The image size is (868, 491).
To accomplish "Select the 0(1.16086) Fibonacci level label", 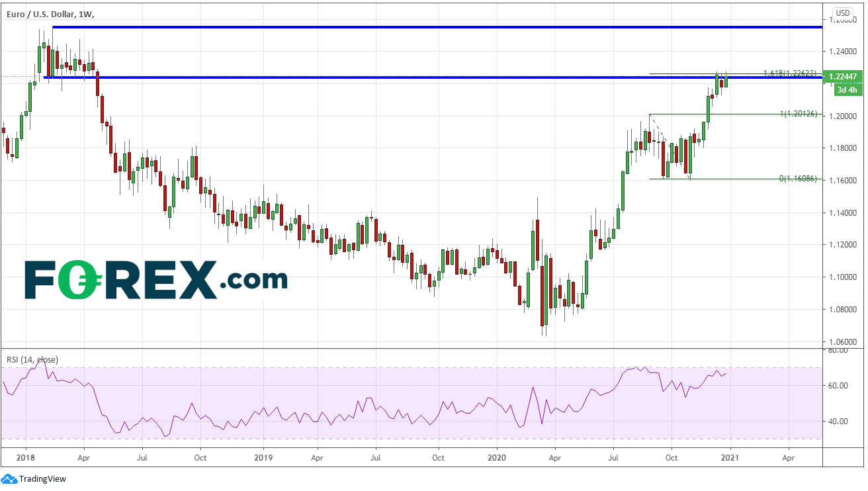I will point(798,179).
